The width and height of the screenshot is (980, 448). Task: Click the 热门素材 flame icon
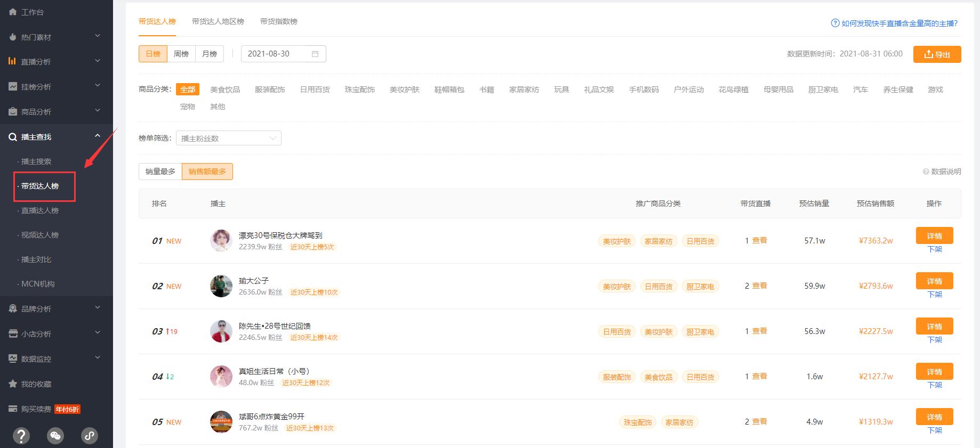pos(13,37)
